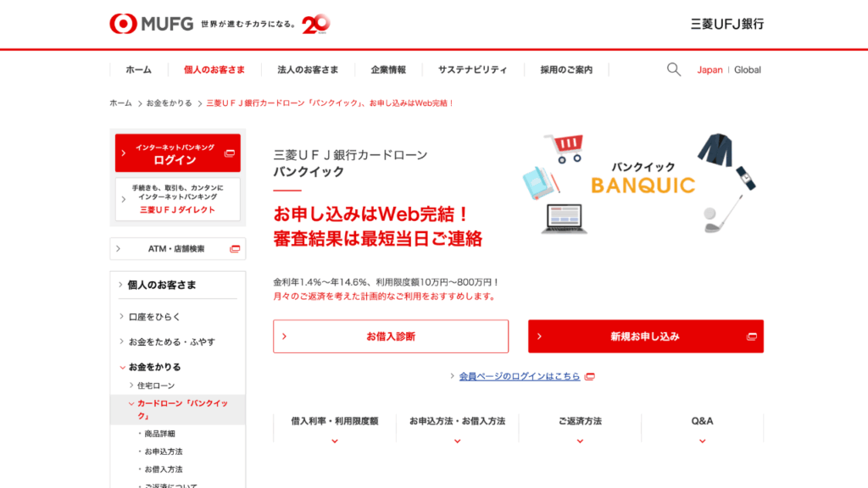Open 会員ページのログインはこちら link
This screenshot has height=488, width=868.
tap(520, 376)
